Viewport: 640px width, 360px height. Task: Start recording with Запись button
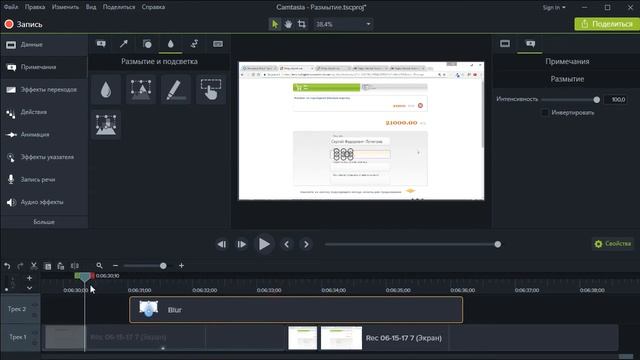[x=23, y=24]
